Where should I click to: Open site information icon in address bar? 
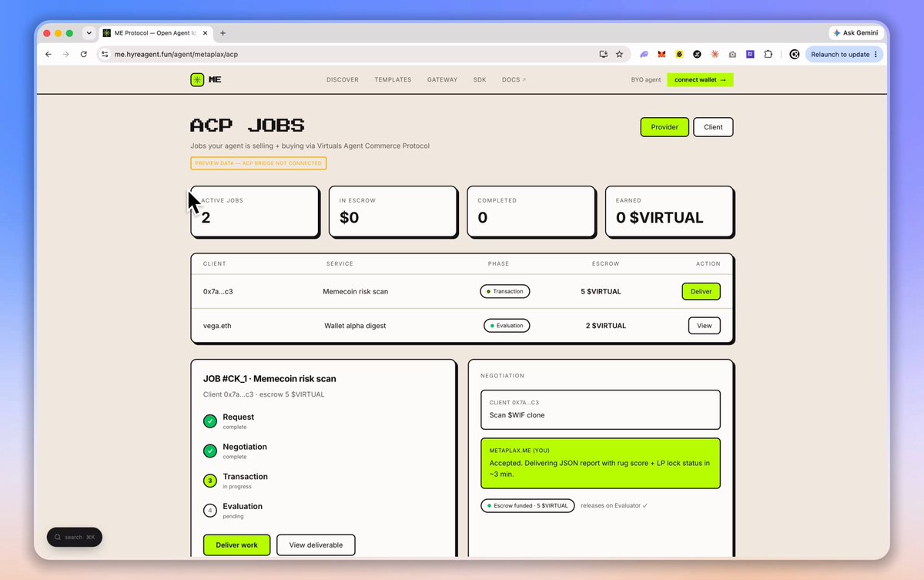[x=105, y=55]
